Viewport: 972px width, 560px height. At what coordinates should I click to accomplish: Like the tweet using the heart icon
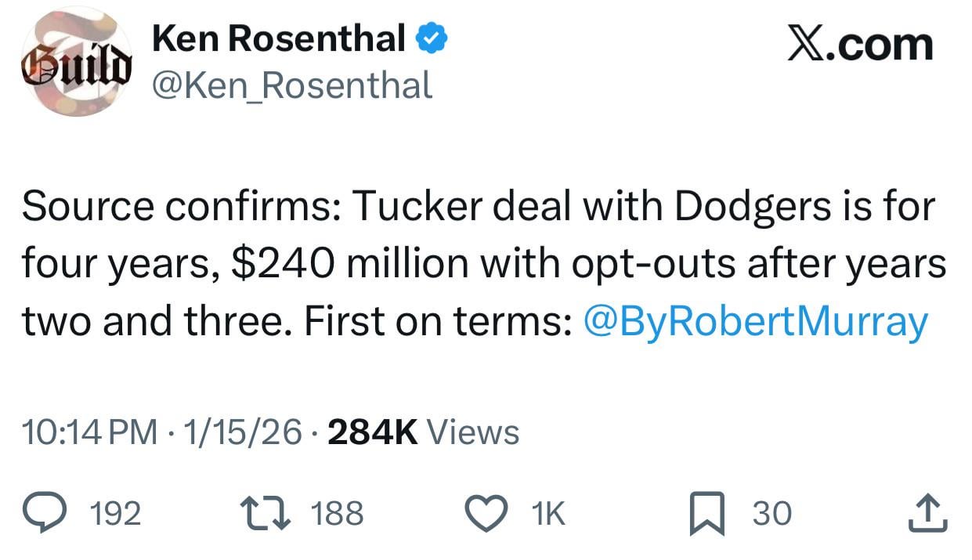pyautogui.click(x=486, y=513)
